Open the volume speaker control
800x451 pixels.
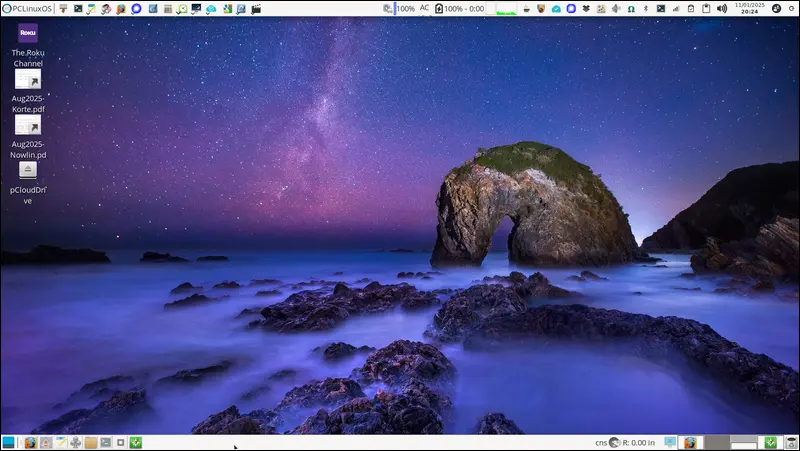click(x=721, y=9)
